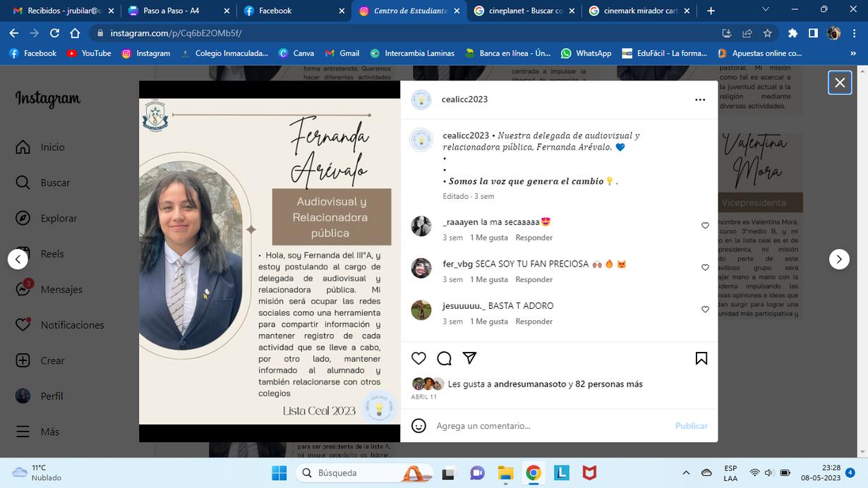The height and width of the screenshot is (488, 868).
Task: Reply to _raaayen's comment
Action: pyautogui.click(x=534, y=238)
